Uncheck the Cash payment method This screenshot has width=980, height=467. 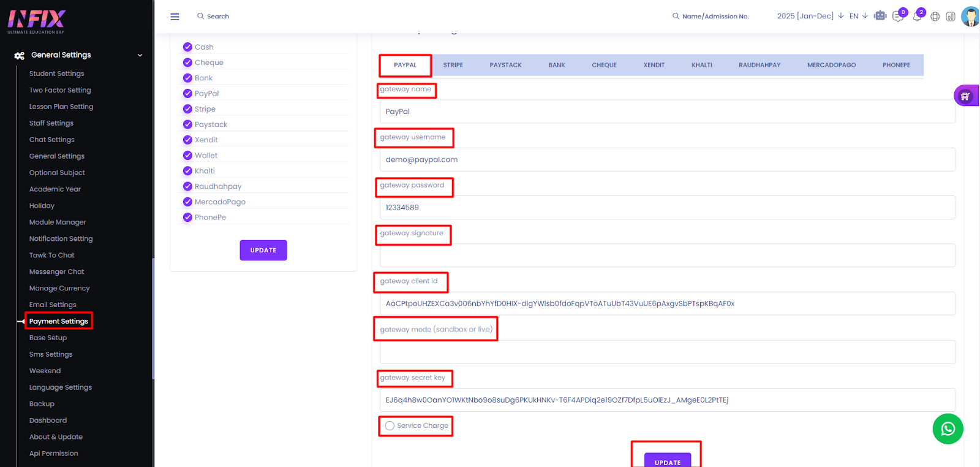187,47
